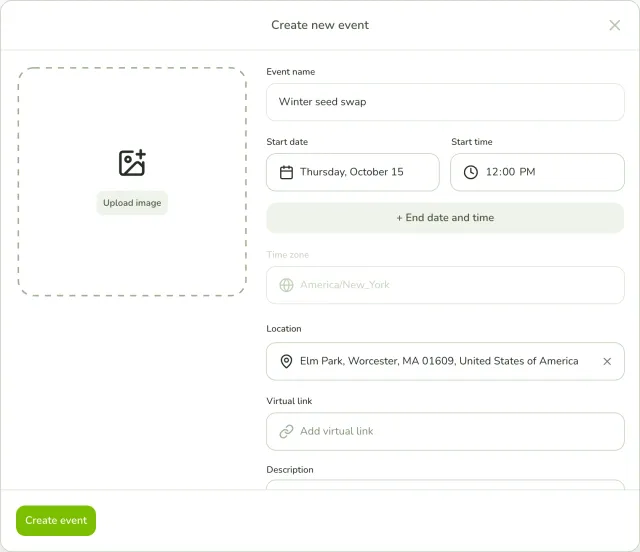Click the calendar icon in Start date
The width and height of the screenshot is (640, 552).
286,172
